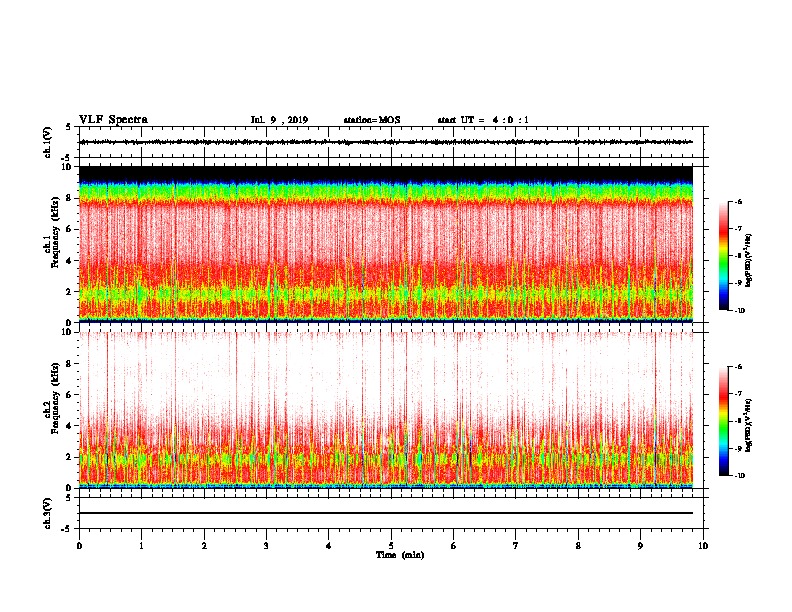Screen dimensions: 792x612
Task: Click the flat ch.3 voltage trace line
Action: tap(386, 513)
